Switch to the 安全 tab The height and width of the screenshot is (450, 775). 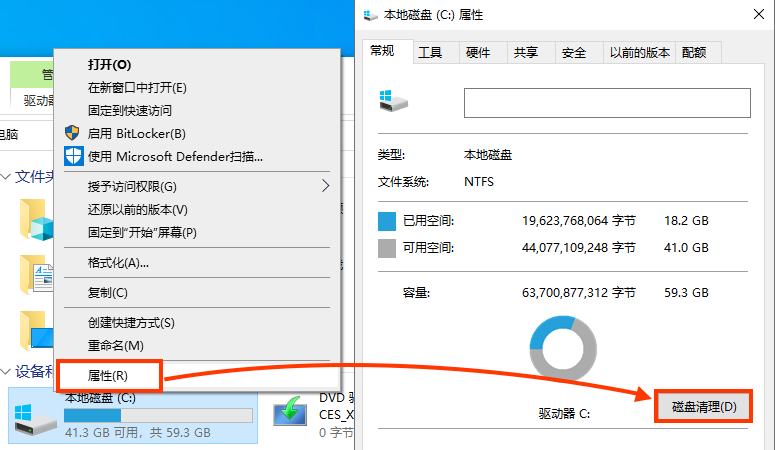(x=579, y=52)
